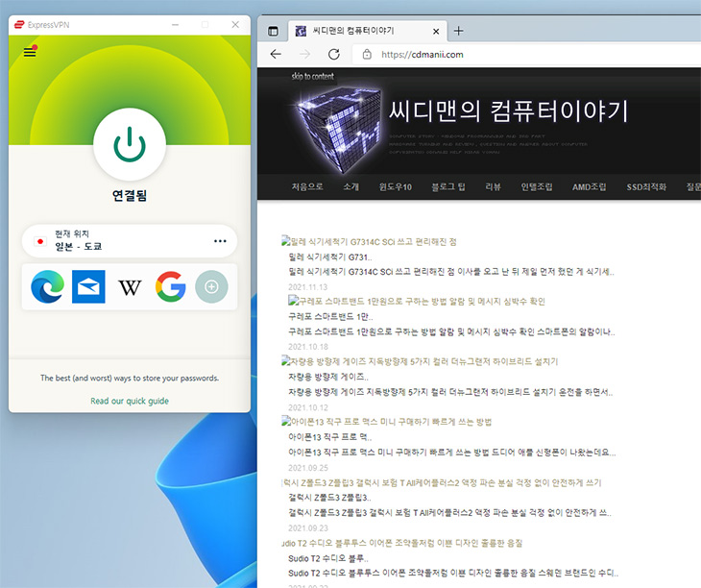
Task: Select the 씨디맨의 컴퓨터이야기 browser tab
Action: (x=368, y=31)
